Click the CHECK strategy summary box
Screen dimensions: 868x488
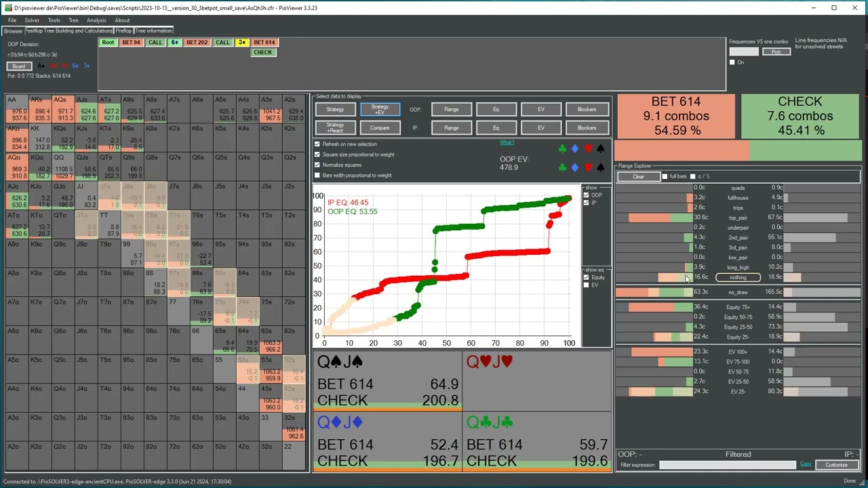tap(800, 116)
